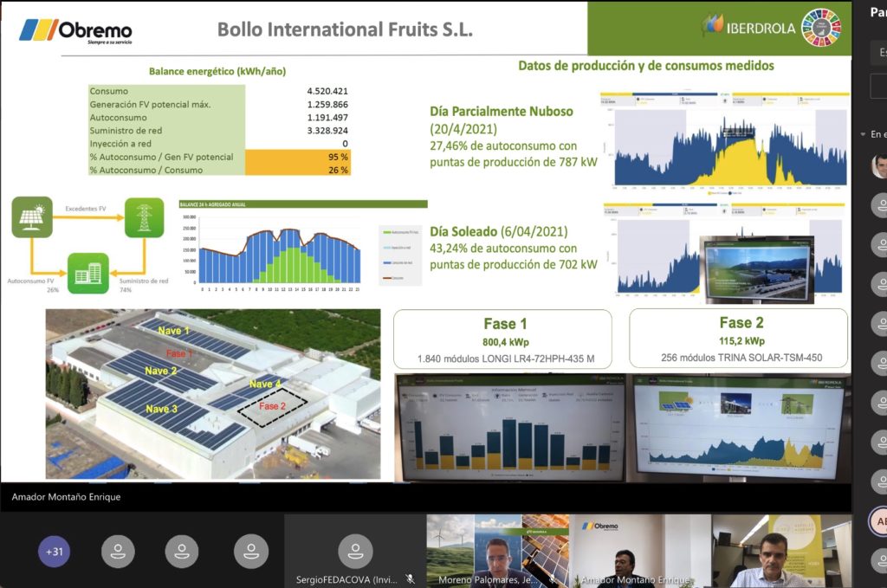Click the value "4.520.421"
Image resolution: width=887 pixels, height=588 pixels.
pos(327,91)
